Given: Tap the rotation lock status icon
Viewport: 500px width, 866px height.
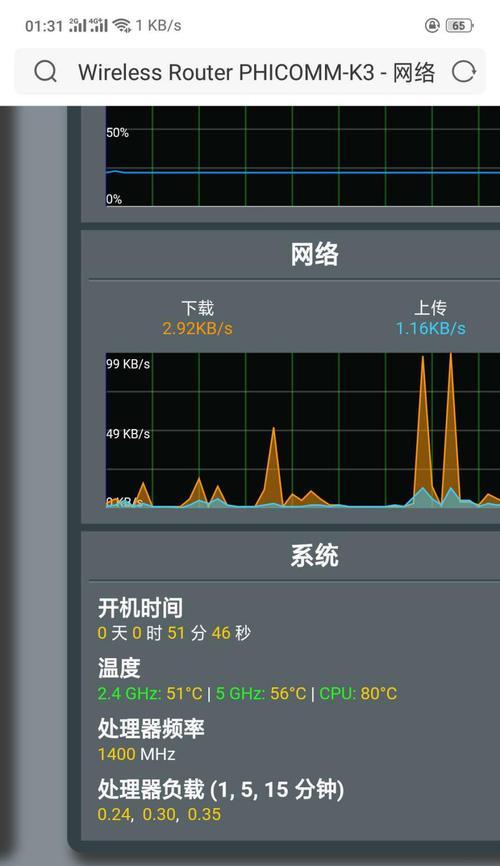Looking at the screenshot, I should coord(431,25).
